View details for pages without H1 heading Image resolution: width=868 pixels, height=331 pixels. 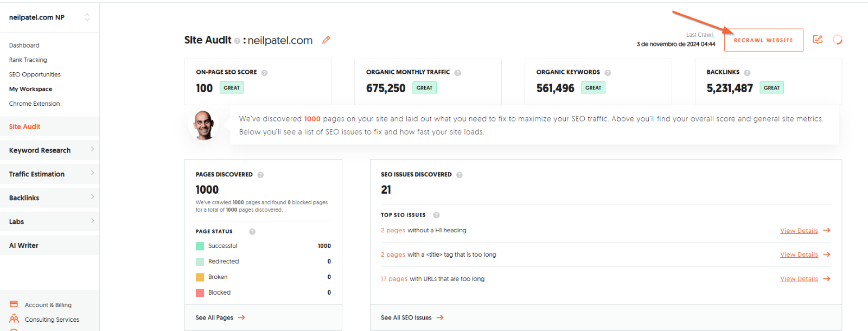799,231
